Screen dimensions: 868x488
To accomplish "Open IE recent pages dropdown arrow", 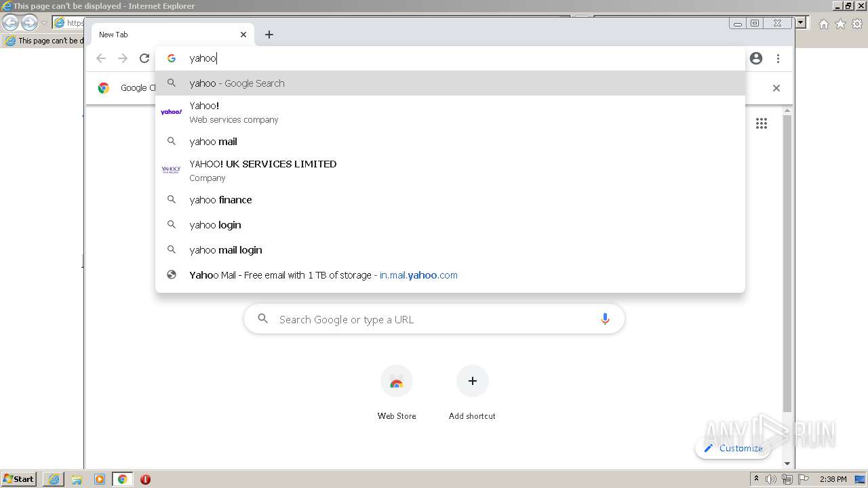I will (x=44, y=23).
